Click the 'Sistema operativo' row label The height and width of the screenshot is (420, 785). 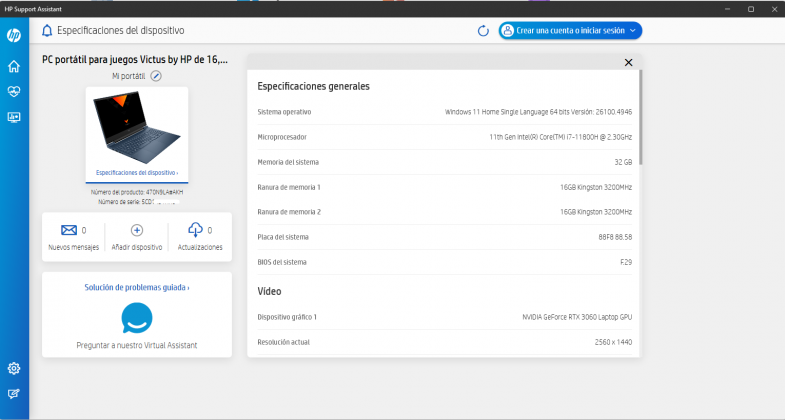pos(284,112)
